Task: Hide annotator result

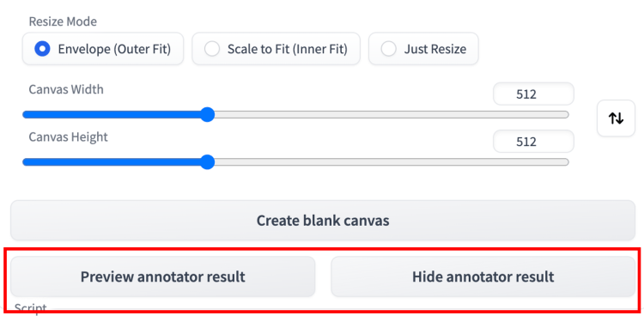Action: [483, 276]
